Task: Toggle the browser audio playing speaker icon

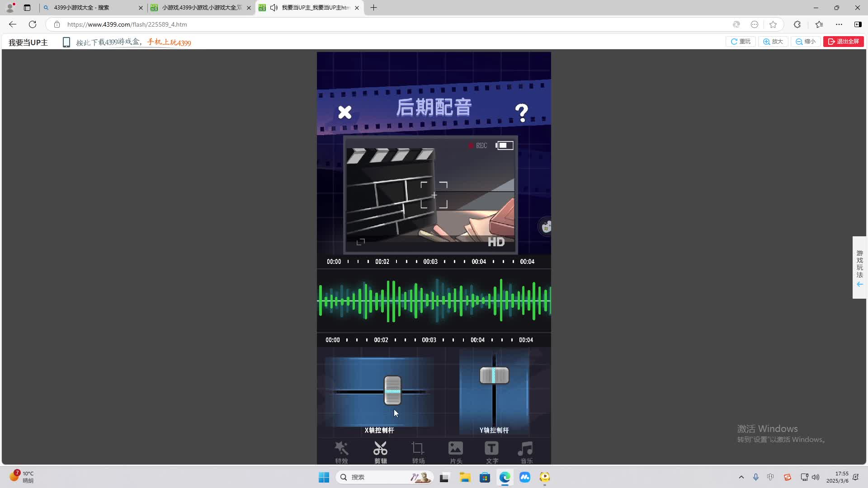Action: click(x=274, y=8)
